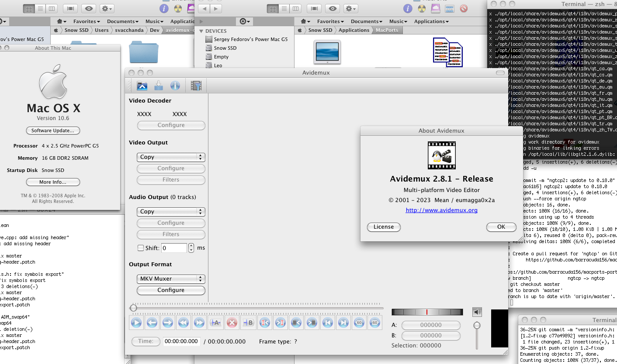Start playback with the Play button
Image resolution: width=617 pixels, height=364 pixels.
click(136, 323)
